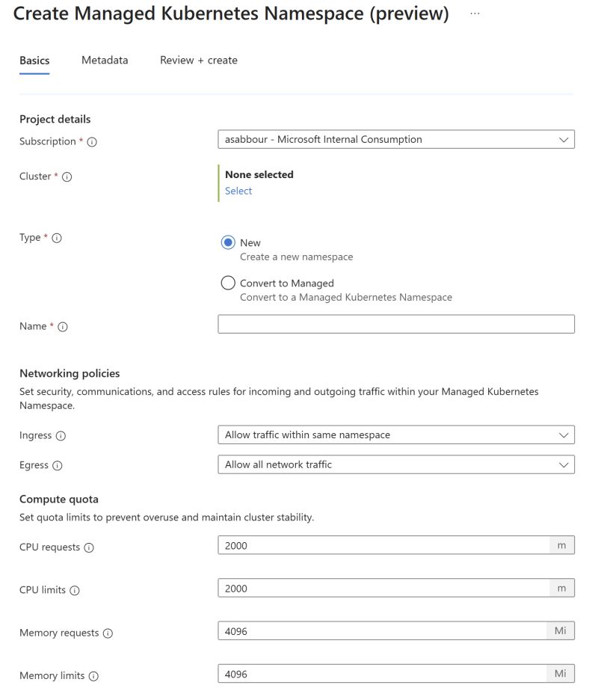This screenshot has height=700, width=598.
Task: Show the Egress info tooltip icon
Action: coord(58,465)
